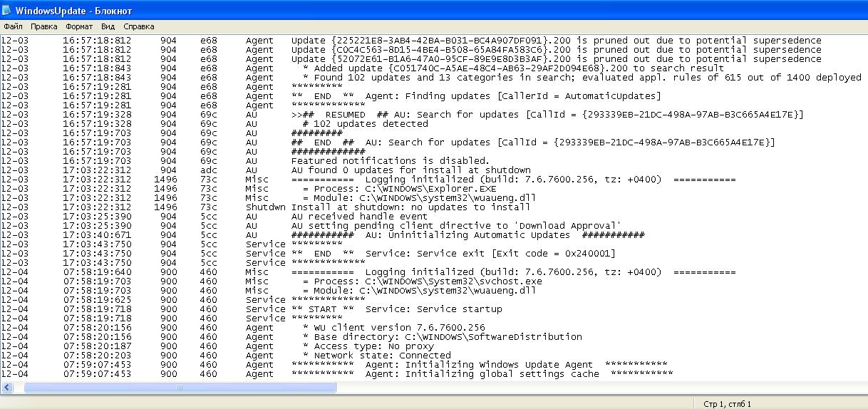Open the Файл menu

point(13,26)
